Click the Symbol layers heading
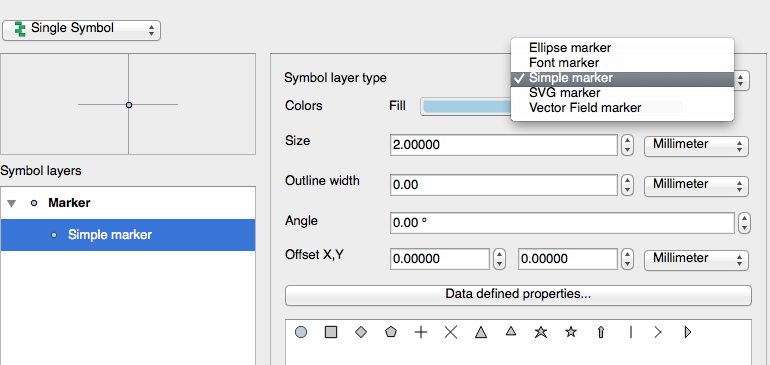 pyautogui.click(x=41, y=171)
